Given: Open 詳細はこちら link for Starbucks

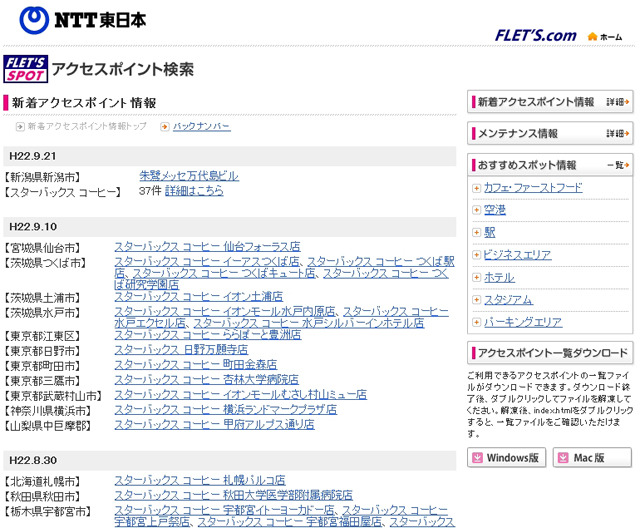Looking at the screenshot, I should point(194,191).
